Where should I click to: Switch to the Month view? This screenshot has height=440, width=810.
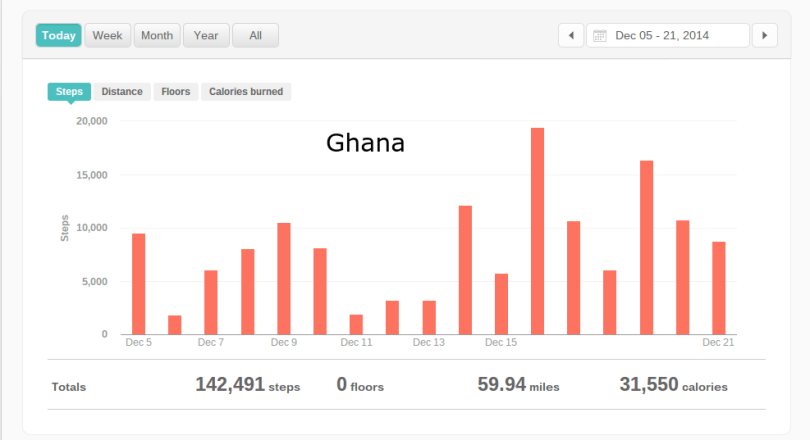coord(156,35)
